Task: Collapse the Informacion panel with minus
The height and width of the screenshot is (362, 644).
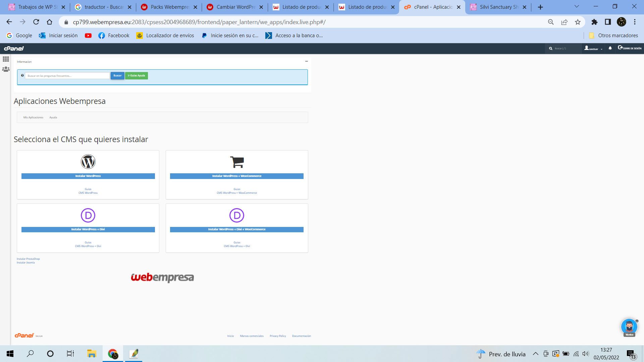Action: click(306, 61)
